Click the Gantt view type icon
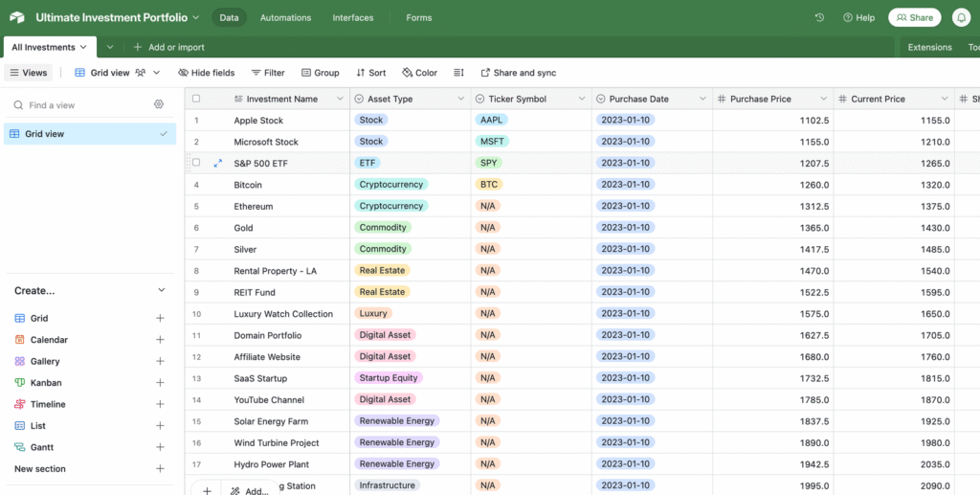Image resolution: width=980 pixels, height=495 pixels. [19, 447]
